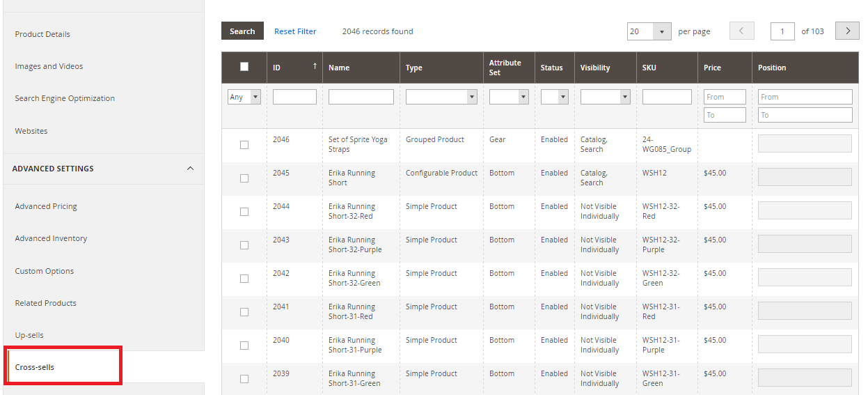Go to the next page arrow
The height and width of the screenshot is (395, 868).
pos(847,31)
